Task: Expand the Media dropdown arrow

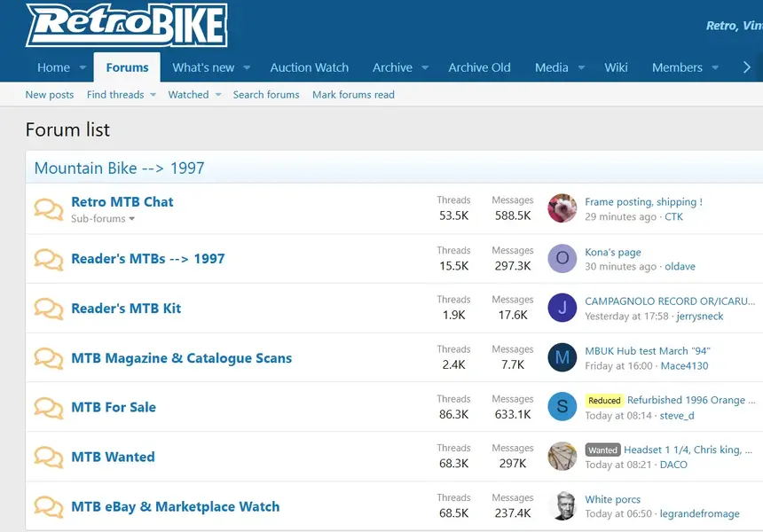Action: 581,67
